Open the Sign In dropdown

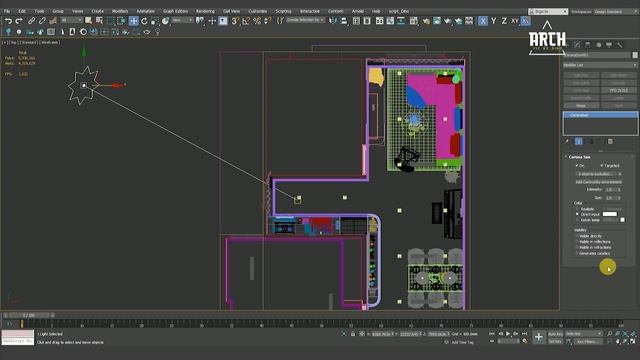tap(548, 11)
